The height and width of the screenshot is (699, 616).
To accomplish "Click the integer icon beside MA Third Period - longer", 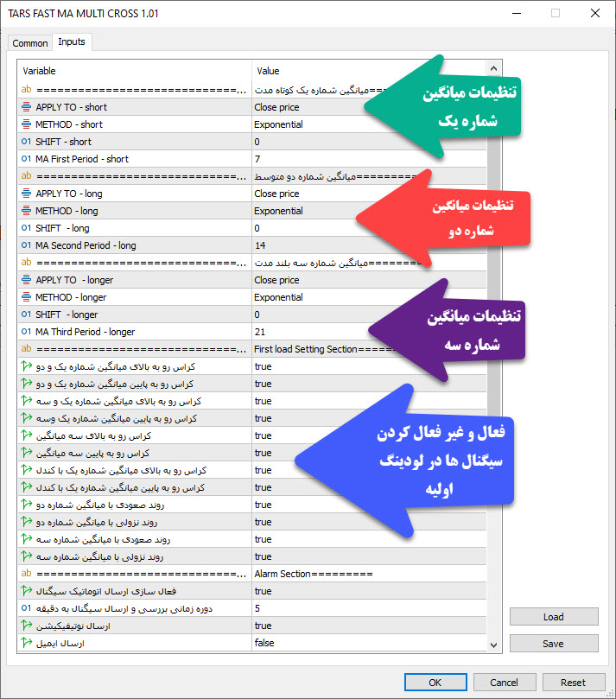I will (26, 332).
